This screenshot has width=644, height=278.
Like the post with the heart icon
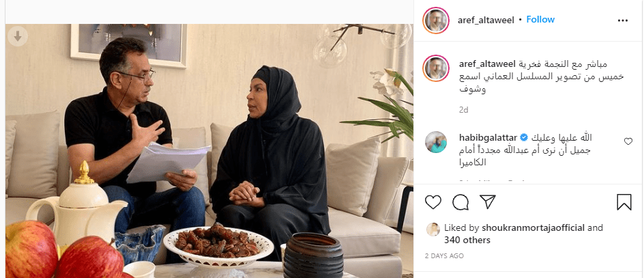click(x=433, y=202)
